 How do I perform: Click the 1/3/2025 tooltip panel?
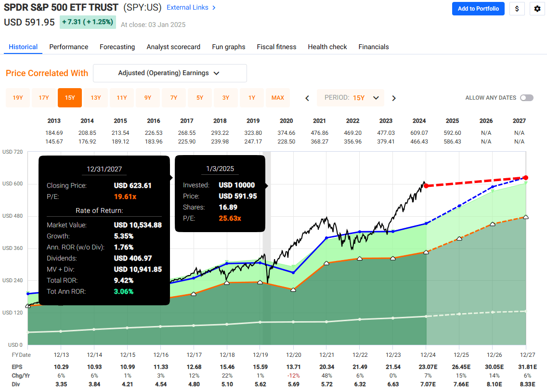click(x=220, y=193)
